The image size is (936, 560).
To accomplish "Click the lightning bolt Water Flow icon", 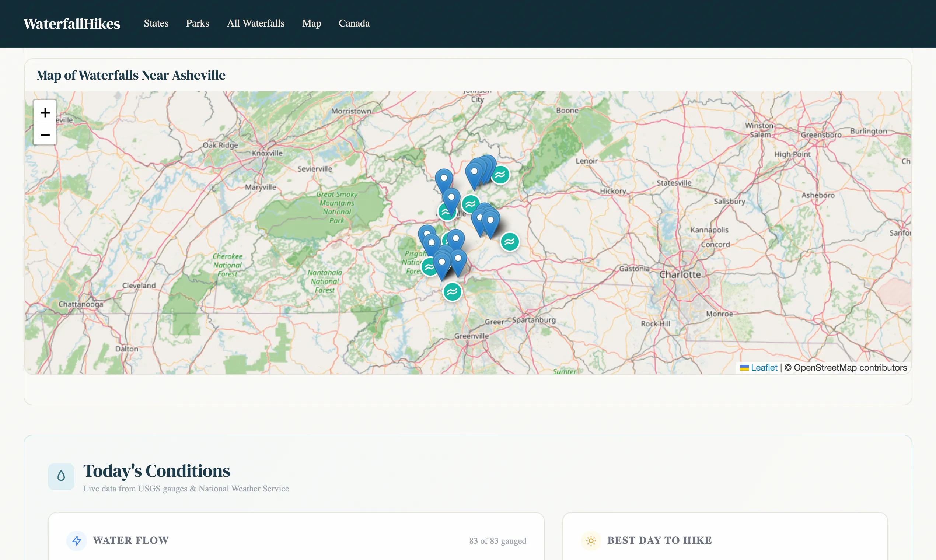I will (77, 540).
